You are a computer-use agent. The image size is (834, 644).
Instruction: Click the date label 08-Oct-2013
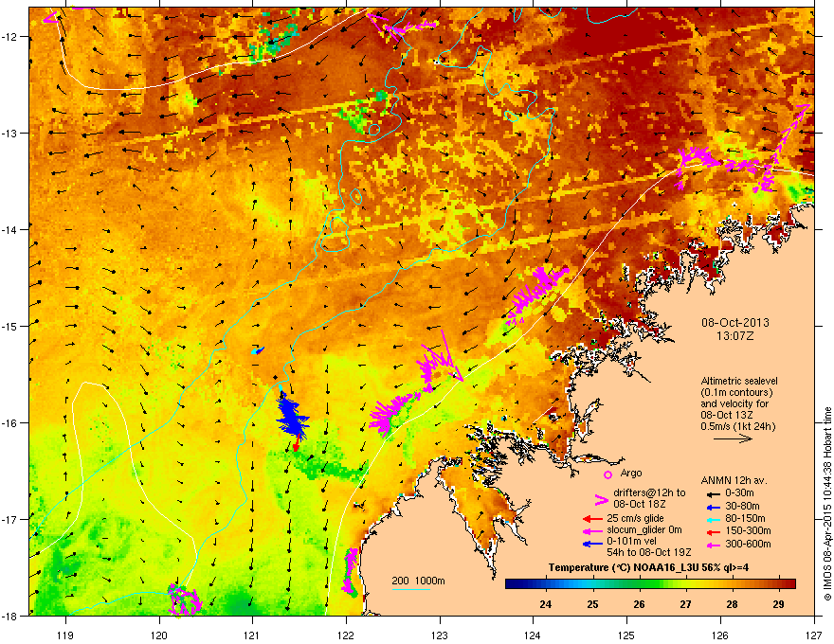735,323
